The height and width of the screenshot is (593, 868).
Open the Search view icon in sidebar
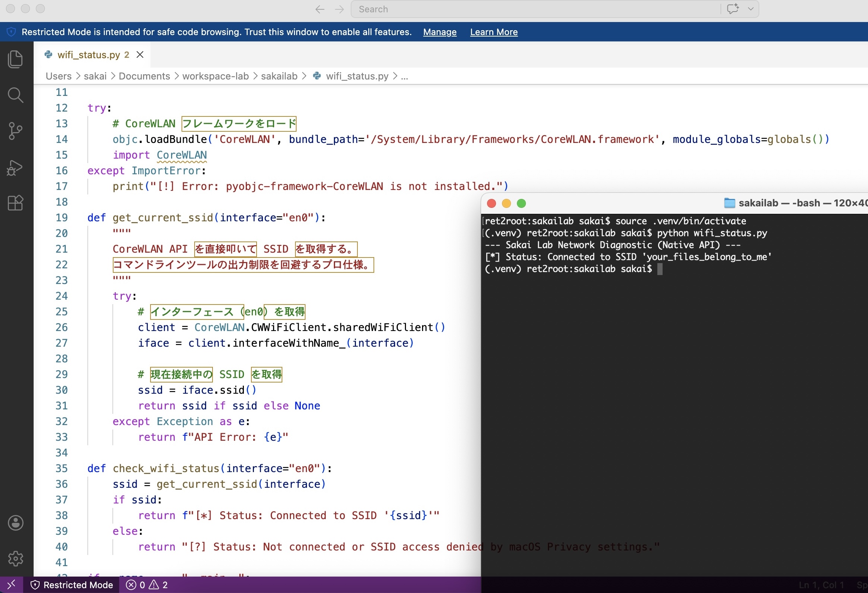(15, 95)
